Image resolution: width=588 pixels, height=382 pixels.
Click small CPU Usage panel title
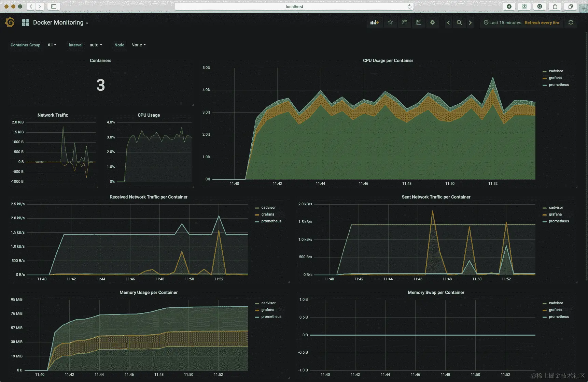(149, 115)
